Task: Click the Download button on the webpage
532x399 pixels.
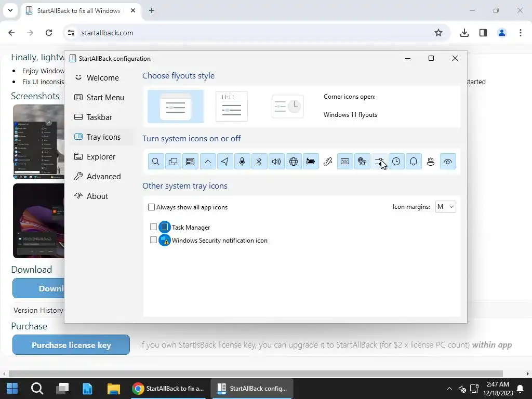Action: 38,288
